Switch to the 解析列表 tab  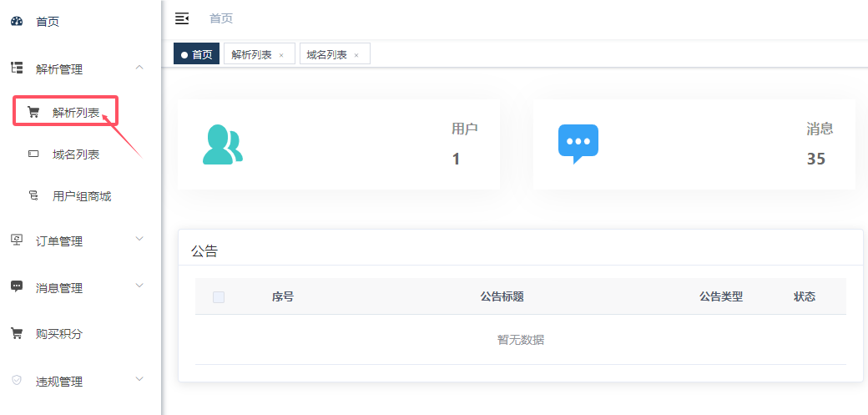pyautogui.click(x=259, y=53)
